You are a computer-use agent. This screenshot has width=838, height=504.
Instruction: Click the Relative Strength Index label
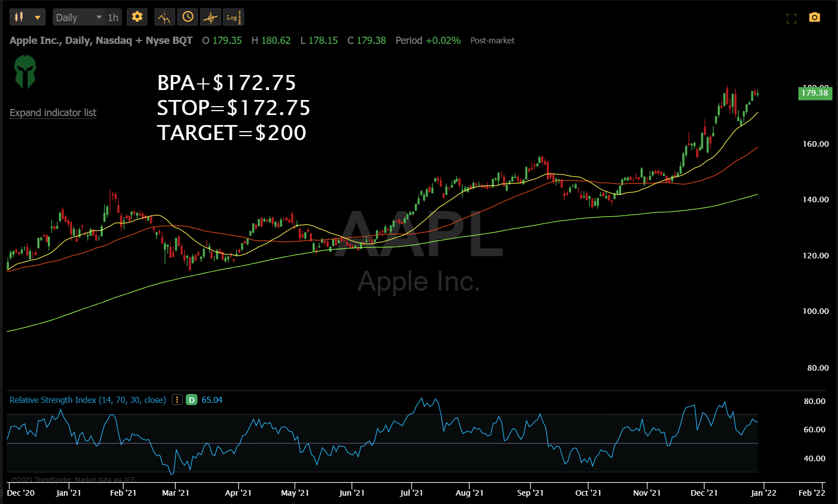88,400
